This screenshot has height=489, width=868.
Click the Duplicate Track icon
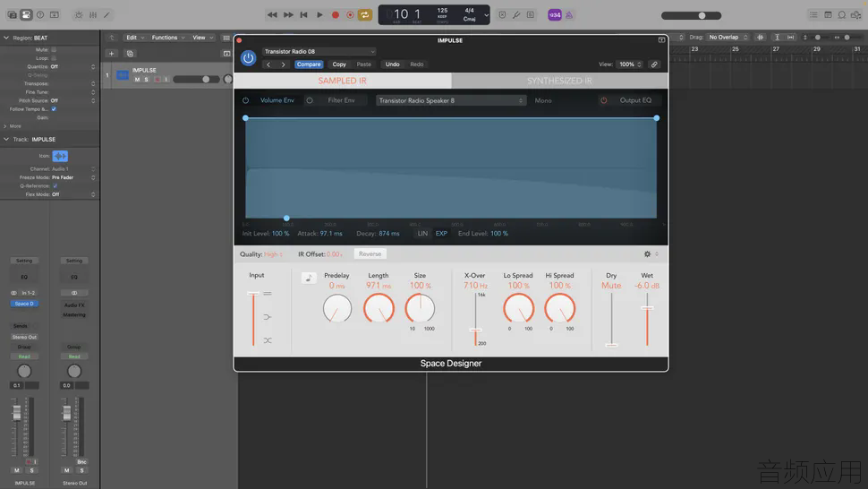point(130,54)
